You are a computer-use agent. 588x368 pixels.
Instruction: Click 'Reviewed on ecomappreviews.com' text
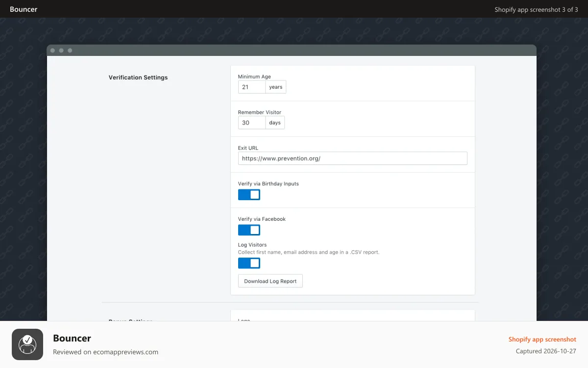(x=105, y=352)
